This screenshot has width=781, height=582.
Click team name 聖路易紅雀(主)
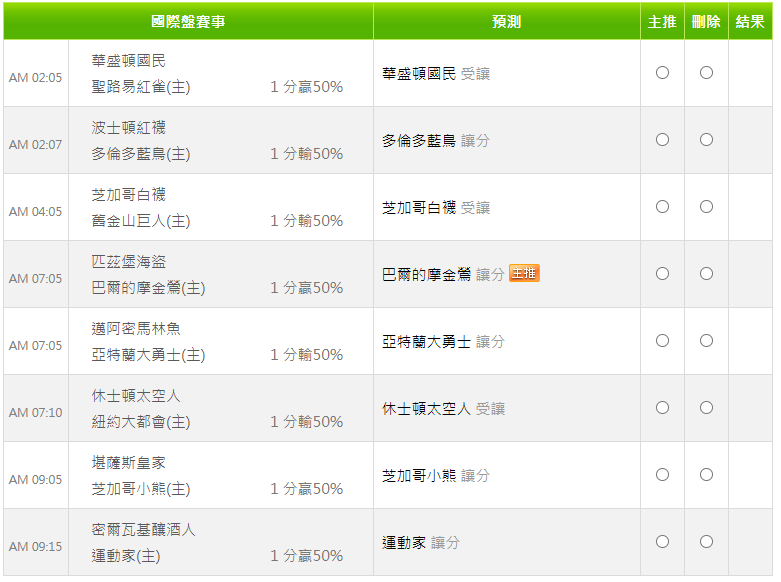141,87
